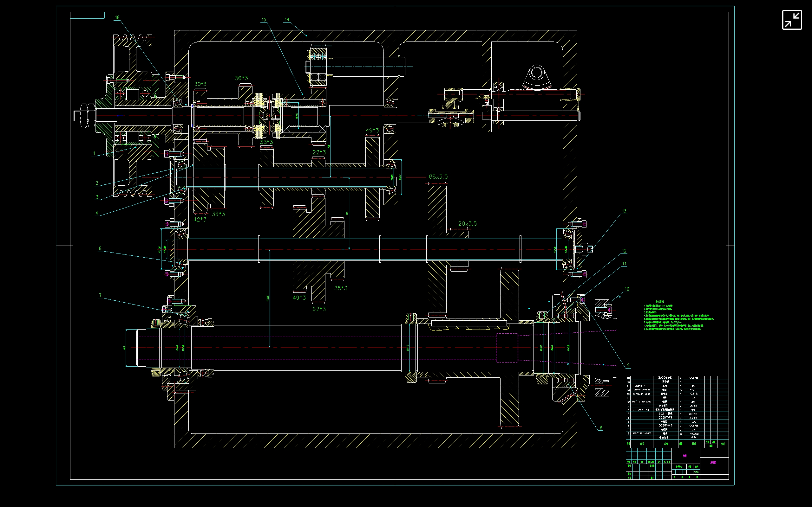Viewport: 812px width, 507px height.
Task: Select the 62*3 gear annotation
Action: click(319, 309)
